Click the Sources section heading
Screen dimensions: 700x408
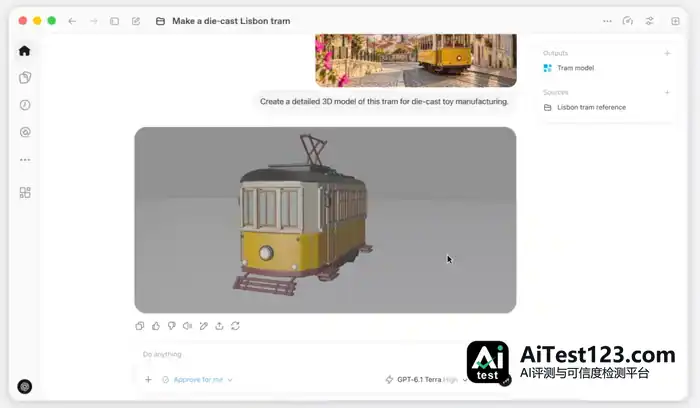555,92
